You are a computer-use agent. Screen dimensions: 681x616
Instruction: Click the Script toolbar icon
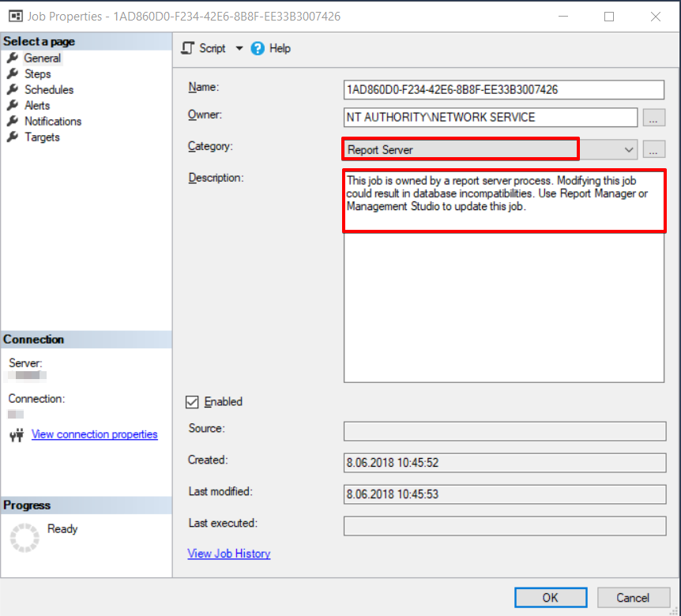[x=187, y=48]
